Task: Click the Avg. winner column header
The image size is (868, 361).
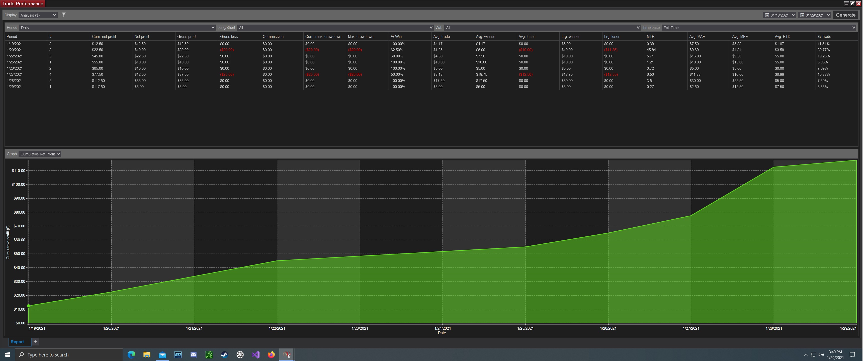Action: tap(485, 36)
